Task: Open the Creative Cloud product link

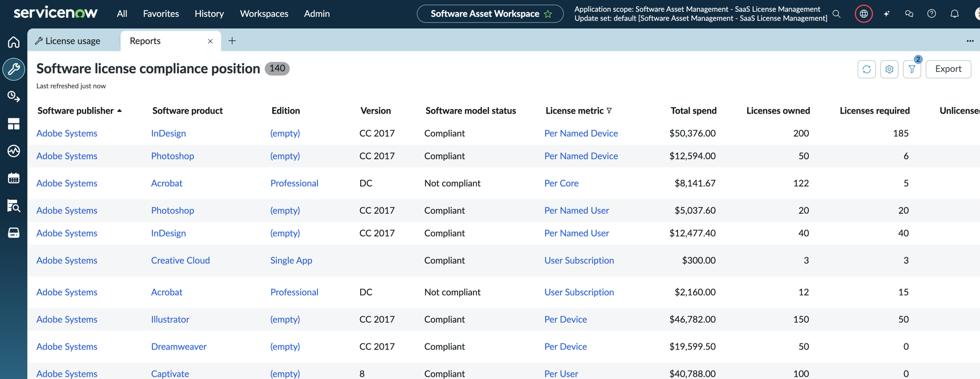Action: [x=180, y=261]
